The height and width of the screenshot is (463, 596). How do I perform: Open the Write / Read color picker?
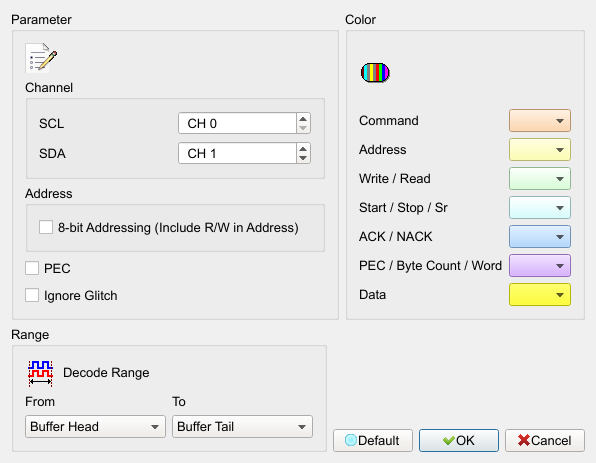pyautogui.click(x=540, y=179)
